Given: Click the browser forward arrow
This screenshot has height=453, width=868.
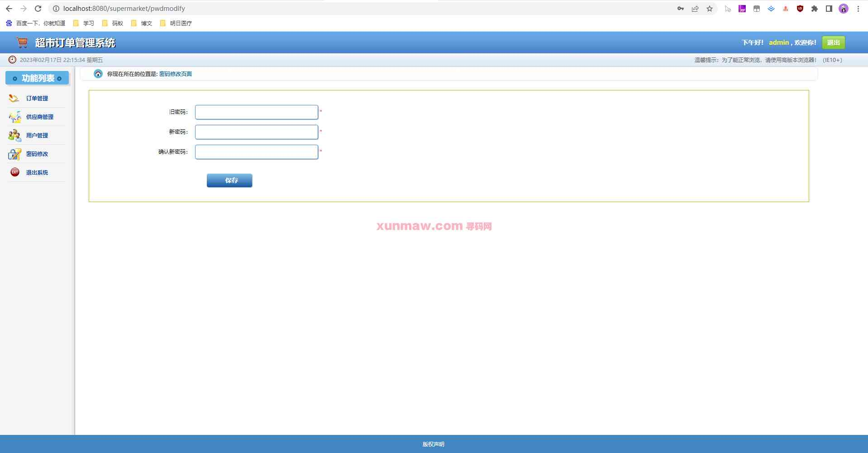Looking at the screenshot, I should coord(24,9).
